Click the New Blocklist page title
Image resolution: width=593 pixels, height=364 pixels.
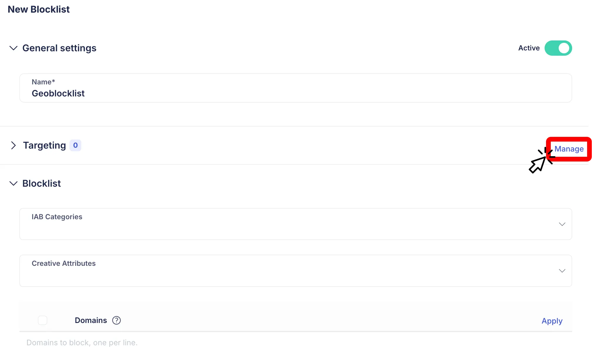(39, 9)
